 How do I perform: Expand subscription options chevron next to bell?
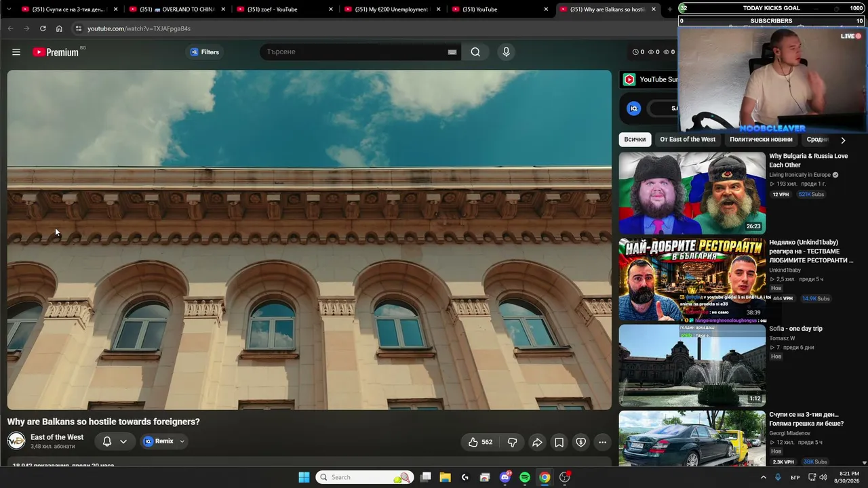(123, 441)
